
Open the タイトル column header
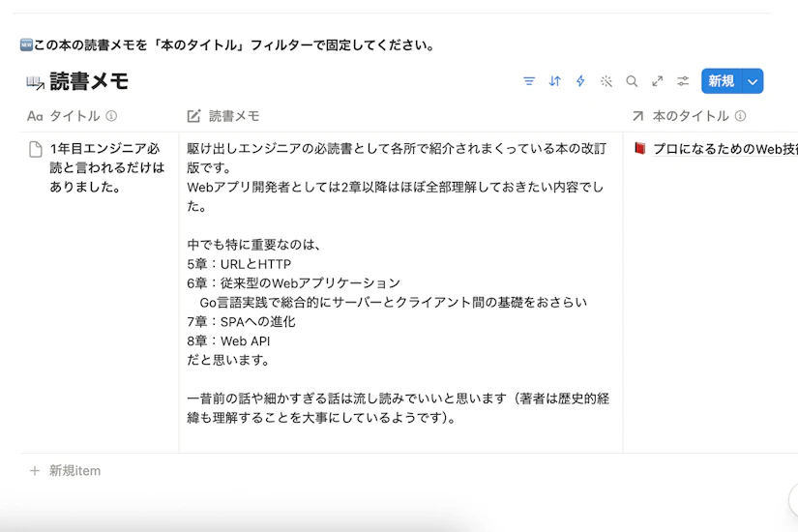[x=74, y=116]
